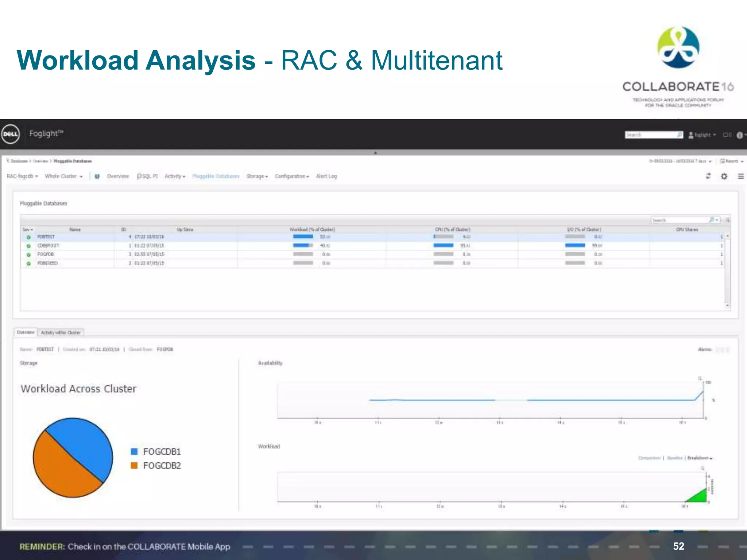Click the Databases breadcrumb link
Viewport: 747px width, 560px height.
(19, 161)
